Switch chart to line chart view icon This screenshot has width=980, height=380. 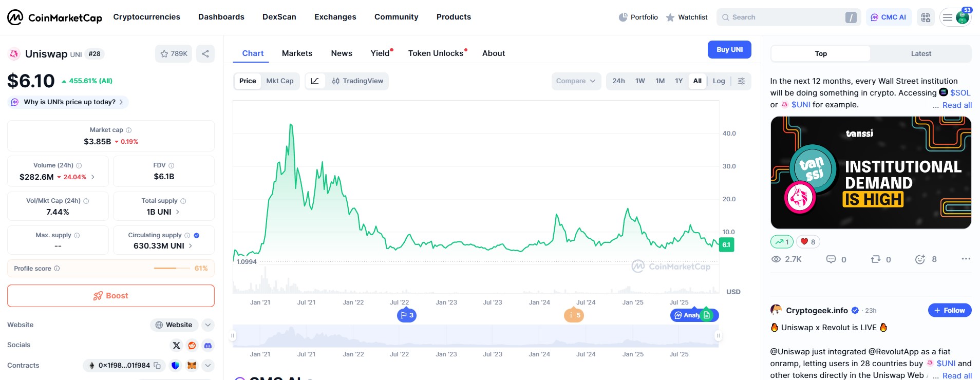(315, 81)
